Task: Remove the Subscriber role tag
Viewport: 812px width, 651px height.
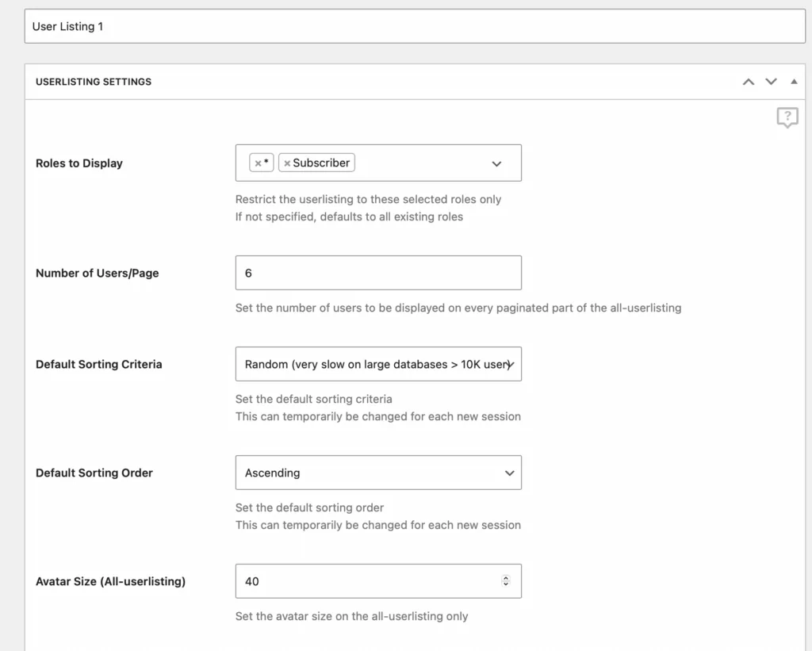Action: pyautogui.click(x=287, y=163)
